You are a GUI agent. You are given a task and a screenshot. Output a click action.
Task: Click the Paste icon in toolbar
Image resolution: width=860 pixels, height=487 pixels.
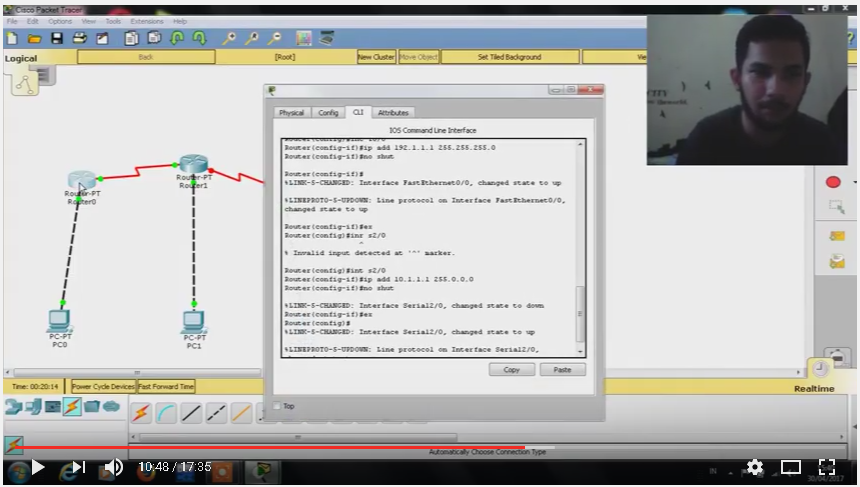click(154, 38)
